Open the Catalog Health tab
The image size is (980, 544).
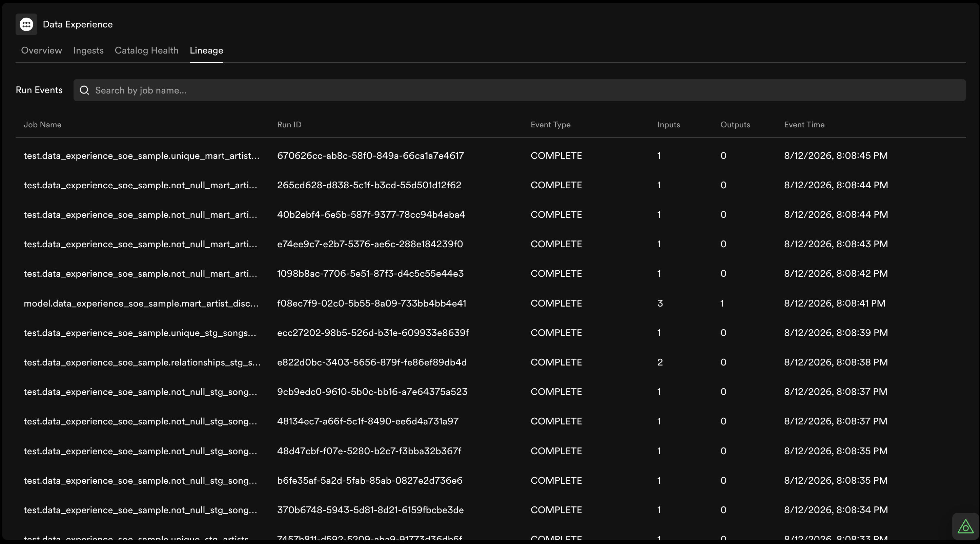pyautogui.click(x=146, y=50)
